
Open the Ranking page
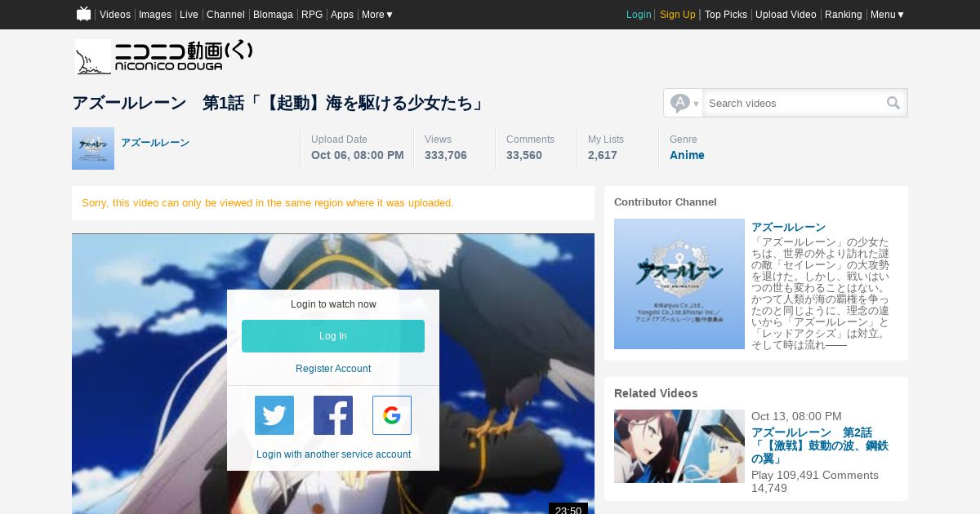coord(844,15)
